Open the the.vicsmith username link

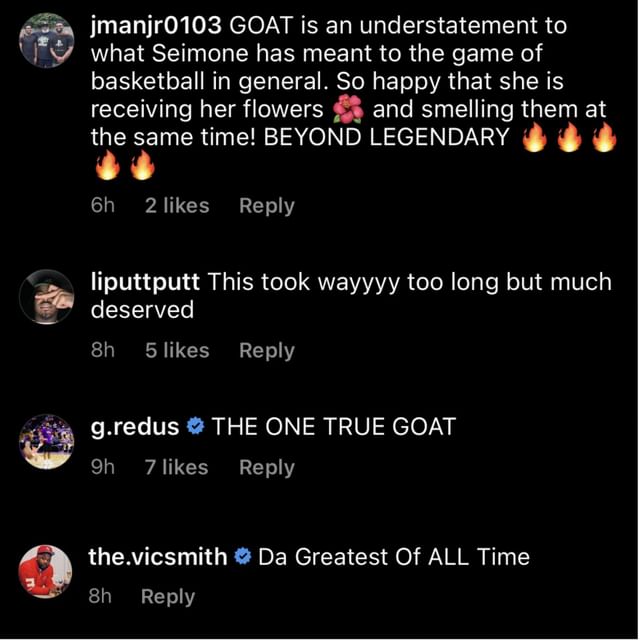[158, 557]
